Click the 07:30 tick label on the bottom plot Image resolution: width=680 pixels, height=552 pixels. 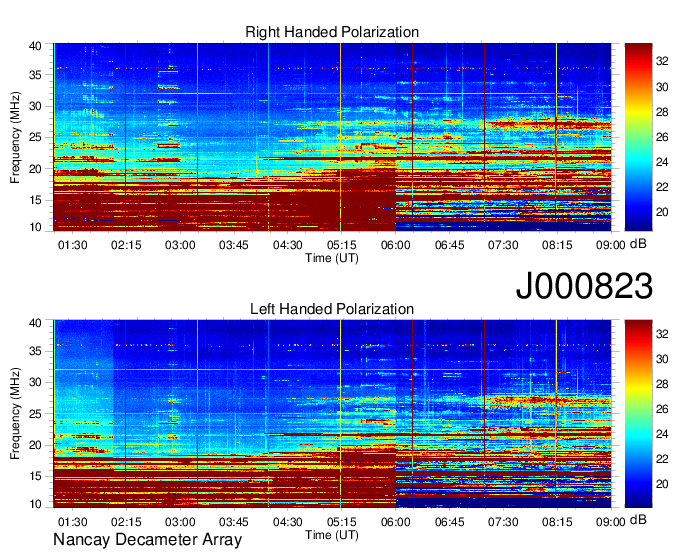[503, 522]
